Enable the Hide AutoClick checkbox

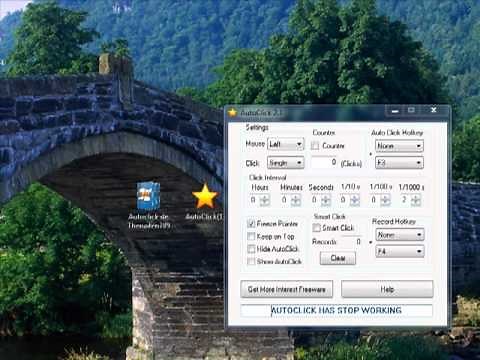[x=251, y=249]
